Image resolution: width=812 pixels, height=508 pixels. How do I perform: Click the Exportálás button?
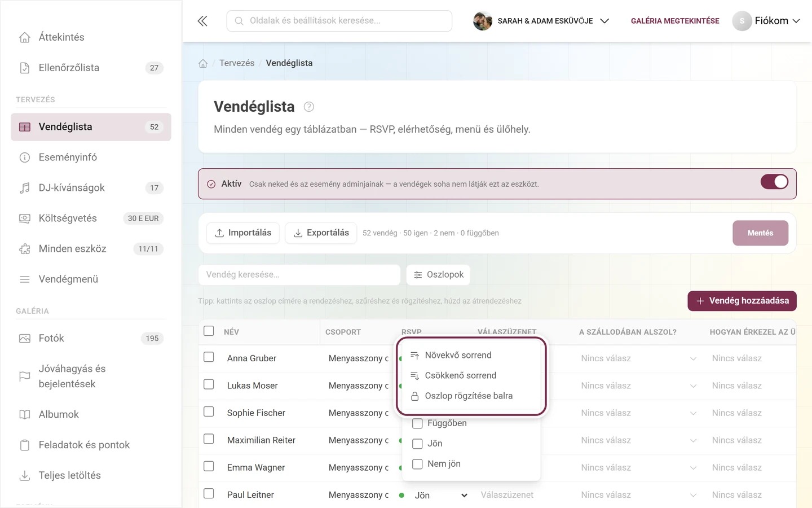click(x=321, y=233)
